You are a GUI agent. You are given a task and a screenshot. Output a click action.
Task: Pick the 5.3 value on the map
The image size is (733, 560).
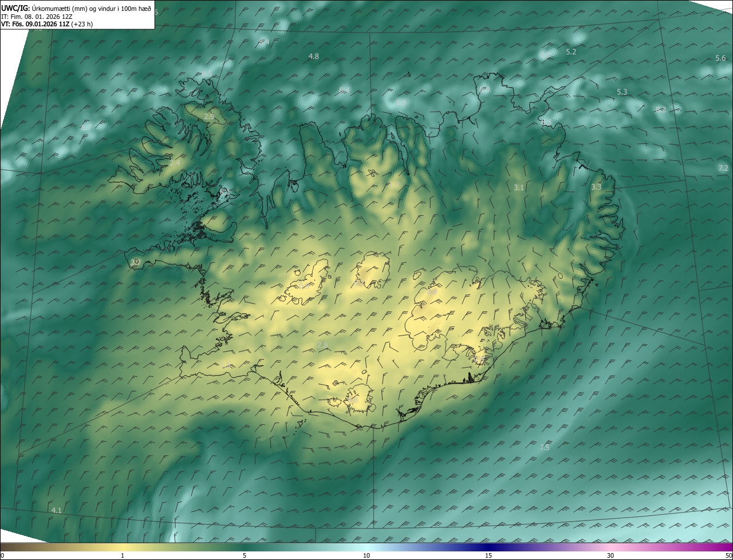(622, 92)
